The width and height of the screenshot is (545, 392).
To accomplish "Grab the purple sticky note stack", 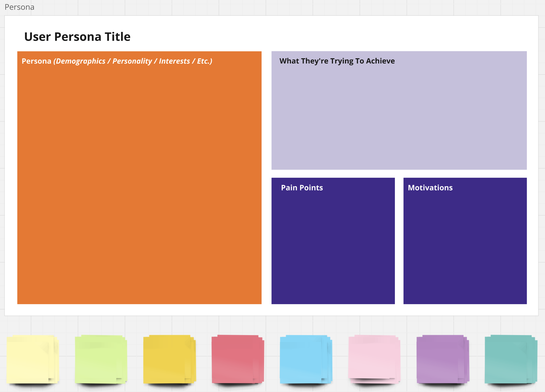I will coord(443,359).
